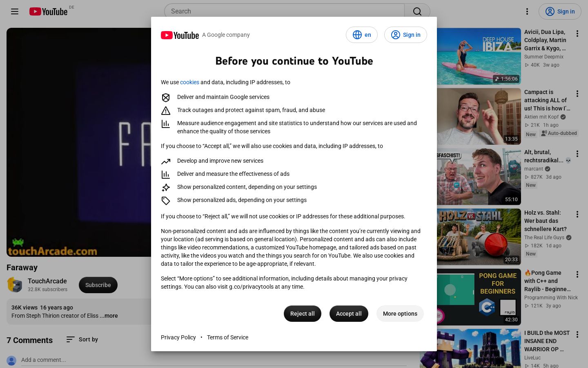This screenshot has height=368, width=588.
Task: Click The Real Life Guys channel name
Action: tap(544, 238)
